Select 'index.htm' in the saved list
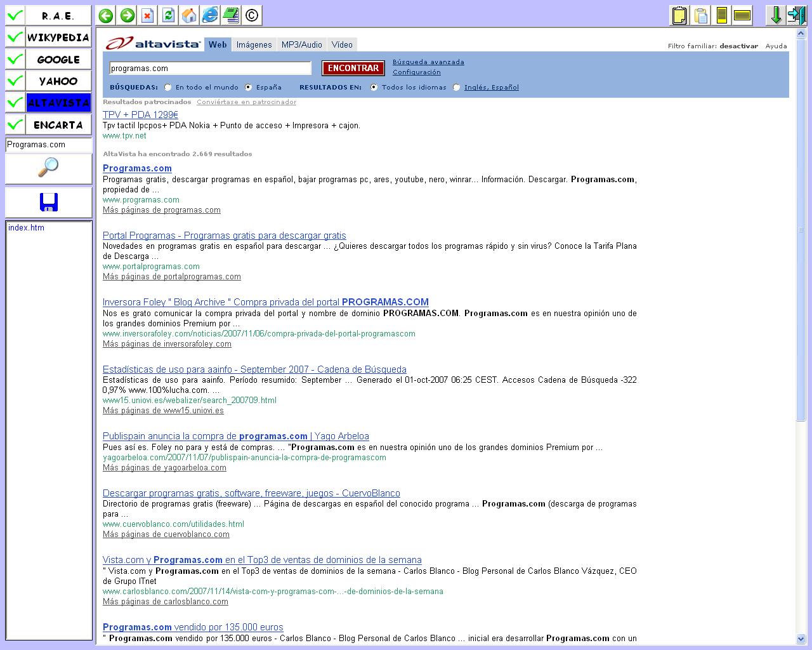812x650 pixels. (x=26, y=228)
